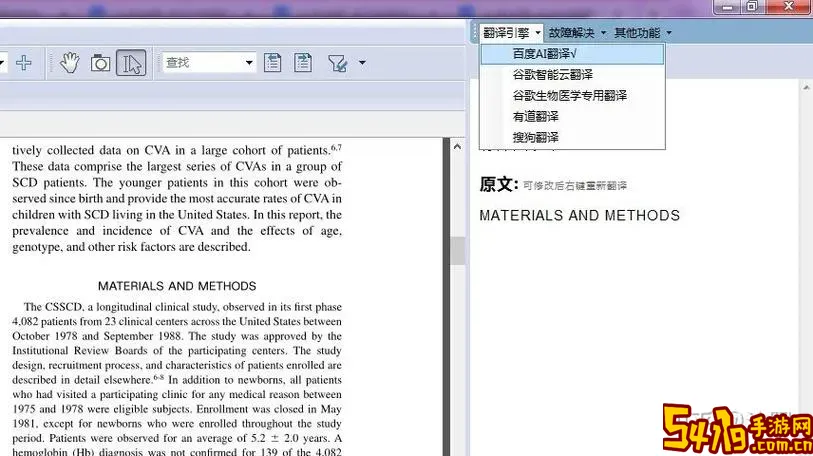Select 百度AI翻译 engine option

click(x=572, y=54)
